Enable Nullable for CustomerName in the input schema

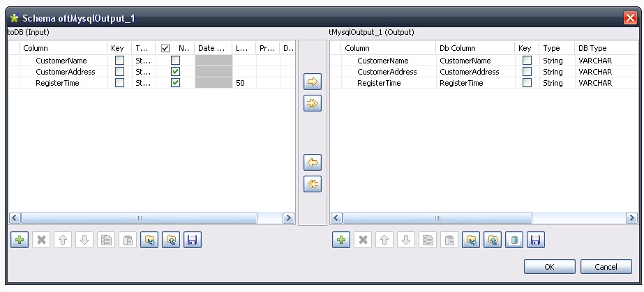coord(175,61)
